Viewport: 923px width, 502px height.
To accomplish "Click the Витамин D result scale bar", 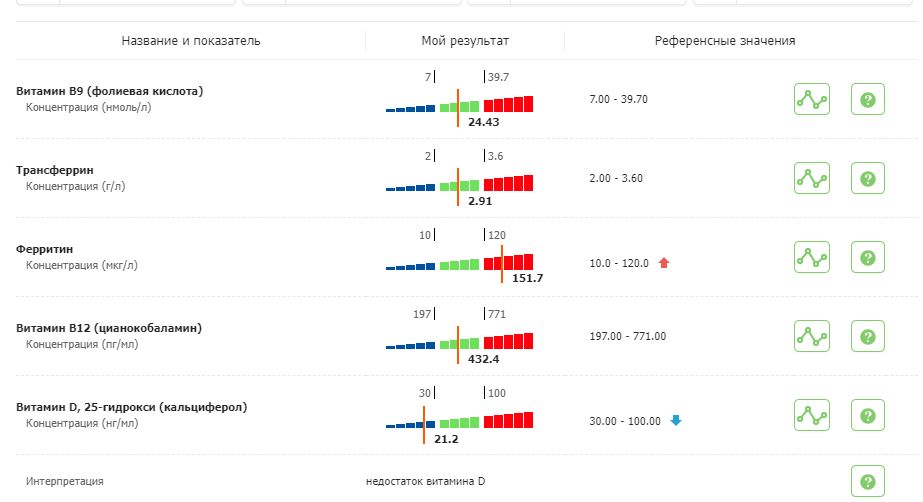I will [460, 420].
